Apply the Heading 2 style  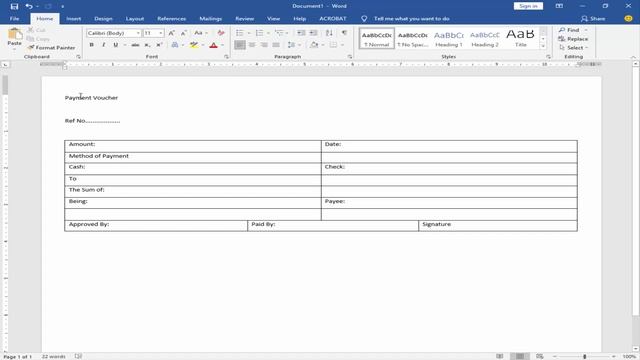485,39
